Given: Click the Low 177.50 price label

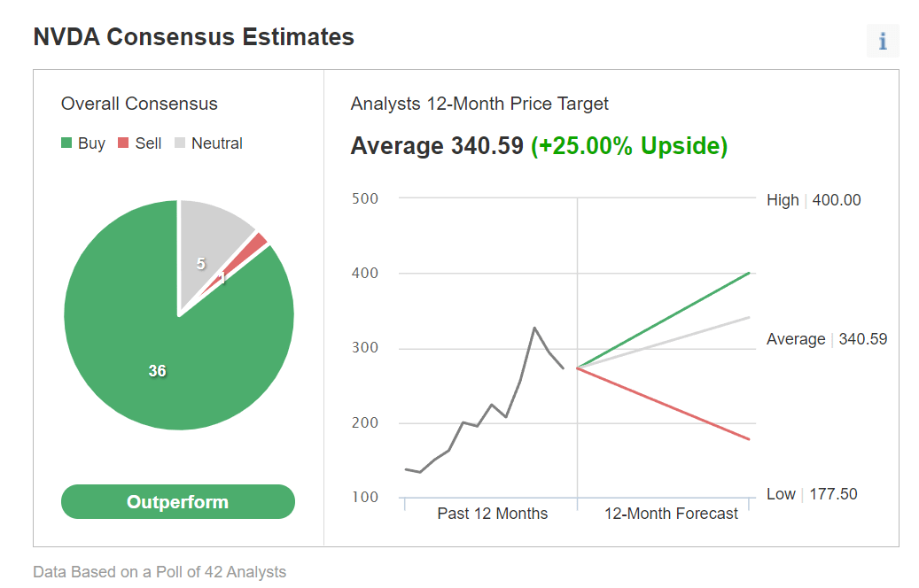Looking at the screenshot, I should 812,494.
